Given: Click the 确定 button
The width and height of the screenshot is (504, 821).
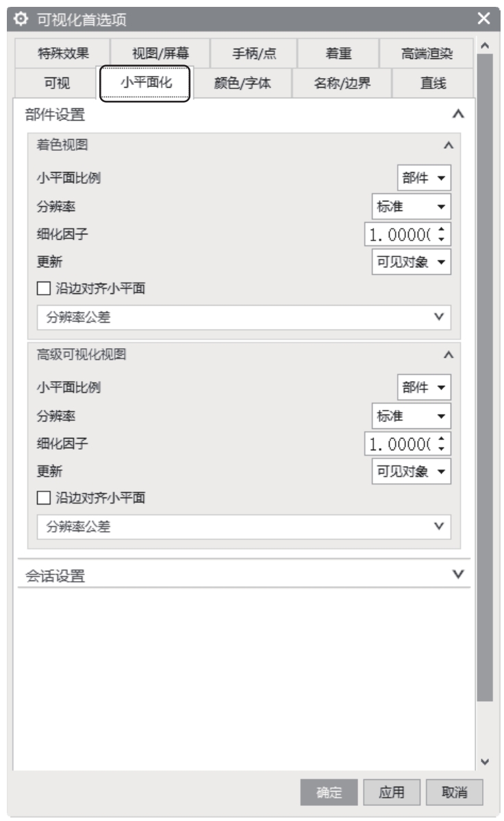Looking at the screenshot, I should 329,792.
